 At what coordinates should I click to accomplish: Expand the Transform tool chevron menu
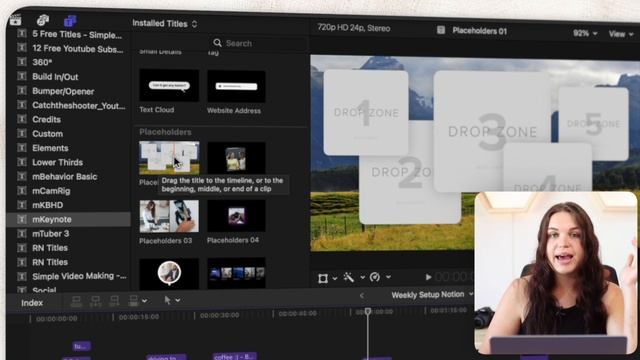pyautogui.click(x=335, y=278)
